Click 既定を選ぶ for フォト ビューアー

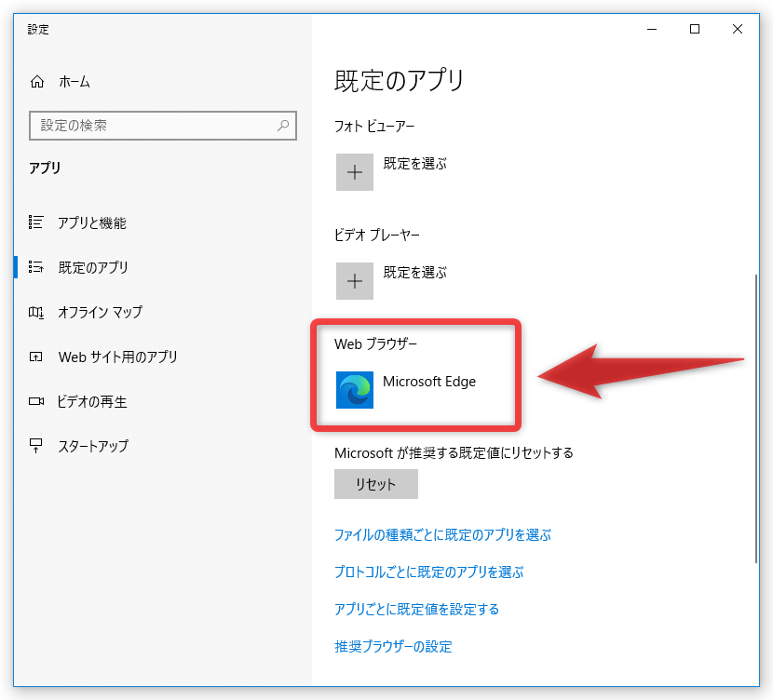pyautogui.click(x=415, y=164)
